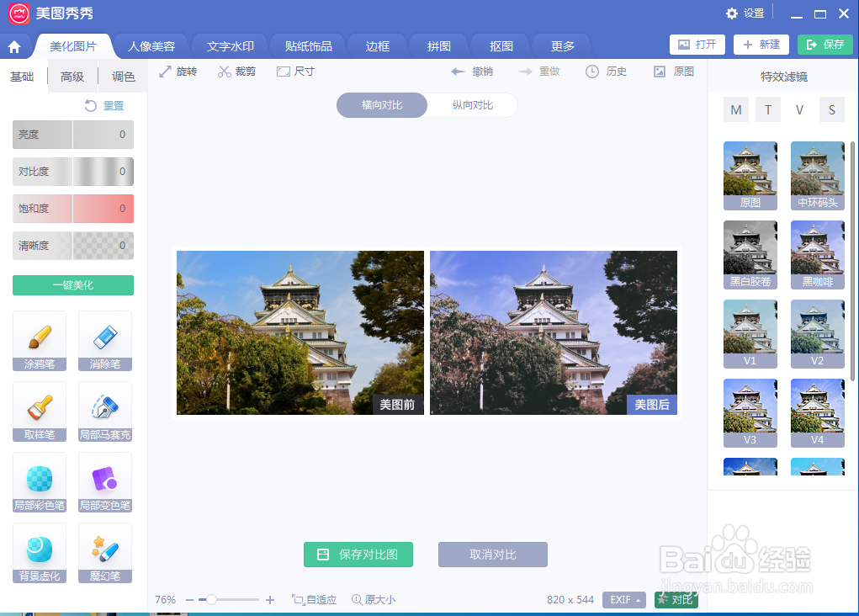Select the 消除笔 removal pen tool

pos(104,341)
